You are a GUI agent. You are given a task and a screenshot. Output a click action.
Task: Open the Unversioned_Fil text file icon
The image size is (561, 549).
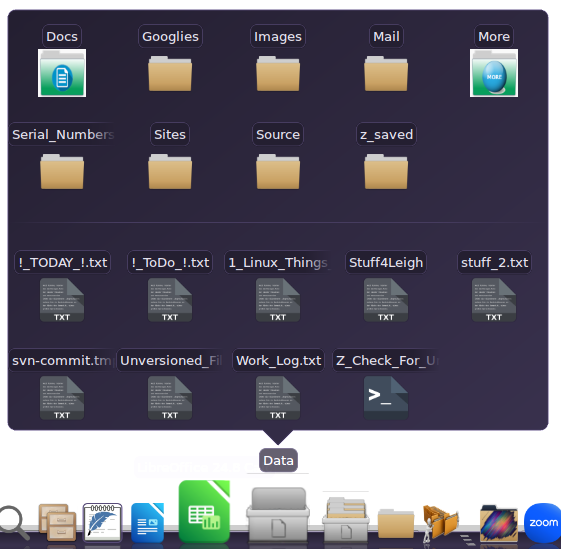coord(170,398)
